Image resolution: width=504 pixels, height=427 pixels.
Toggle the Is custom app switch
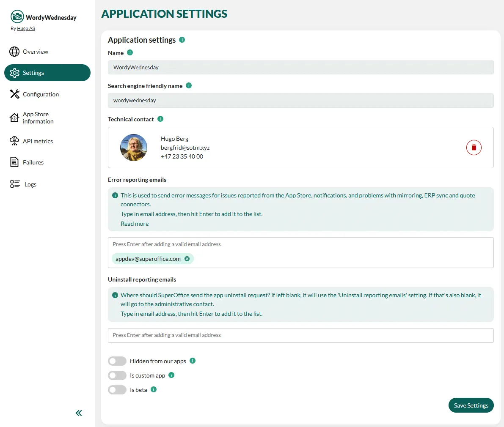pyautogui.click(x=117, y=375)
